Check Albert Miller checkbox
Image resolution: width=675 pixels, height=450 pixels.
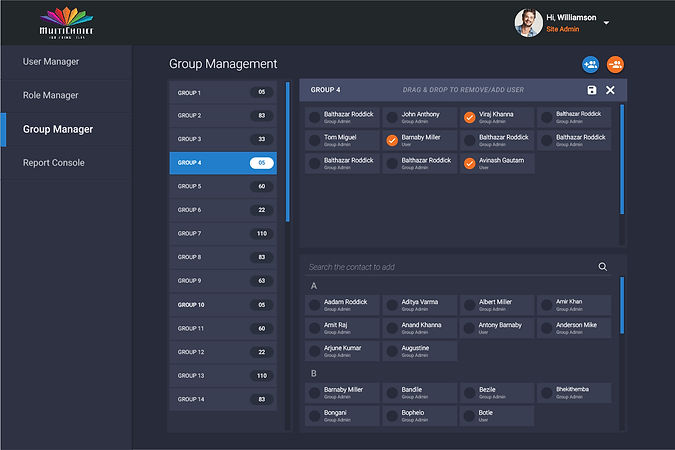(x=470, y=305)
